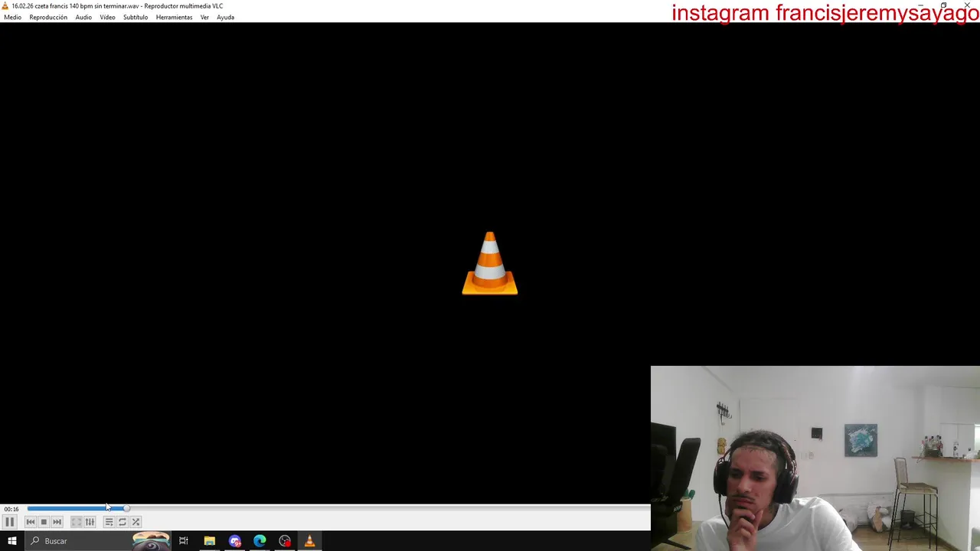Open the Medio menu

pyautogui.click(x=13, y=17)
